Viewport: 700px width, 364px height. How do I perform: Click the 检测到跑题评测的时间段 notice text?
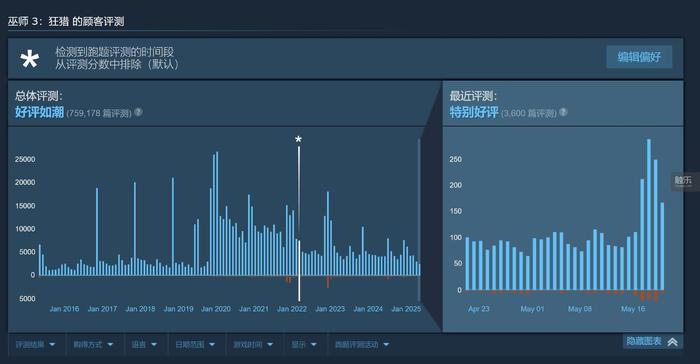pos(114,52)
